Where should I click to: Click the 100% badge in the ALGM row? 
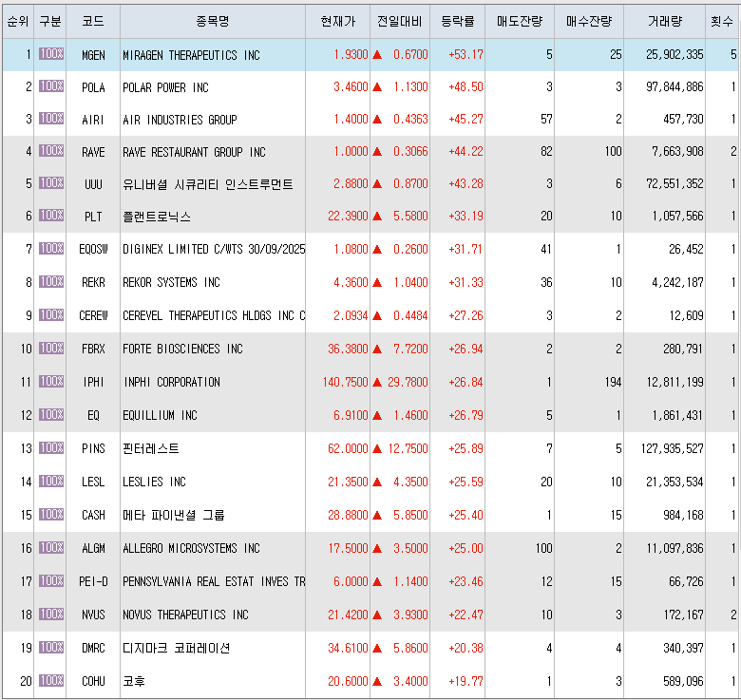pyautogui.click(x=51, y=547)
